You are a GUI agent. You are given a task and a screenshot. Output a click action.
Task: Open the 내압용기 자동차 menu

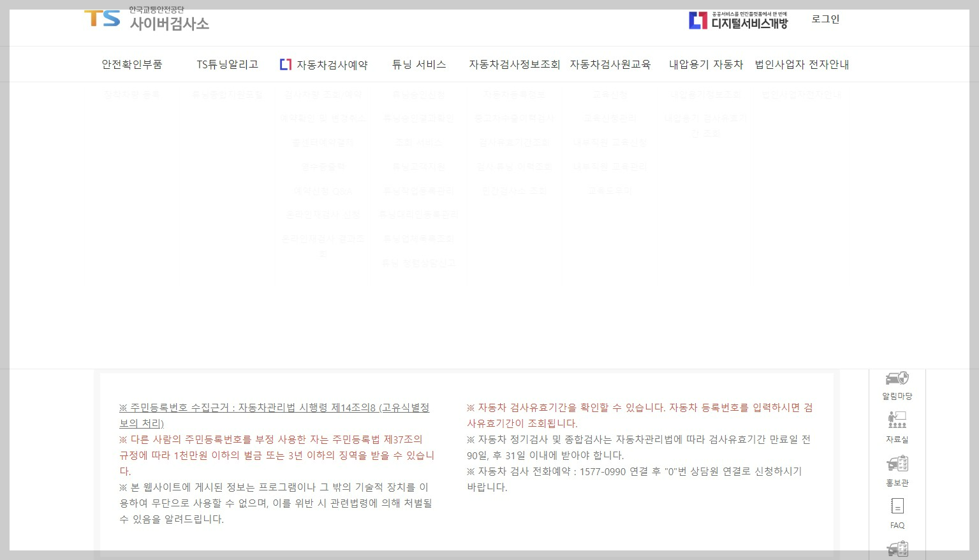coord(706,64)
